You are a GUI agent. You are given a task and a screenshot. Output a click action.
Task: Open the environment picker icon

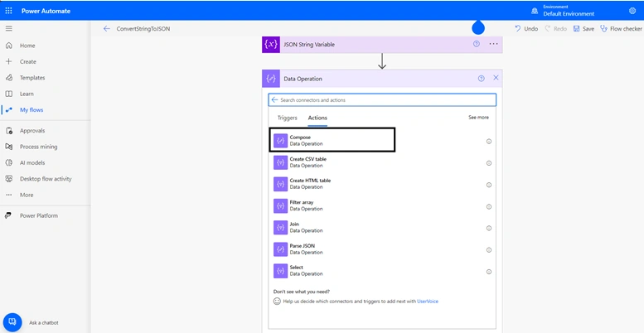pyautogui.click(x=535, y=11)
